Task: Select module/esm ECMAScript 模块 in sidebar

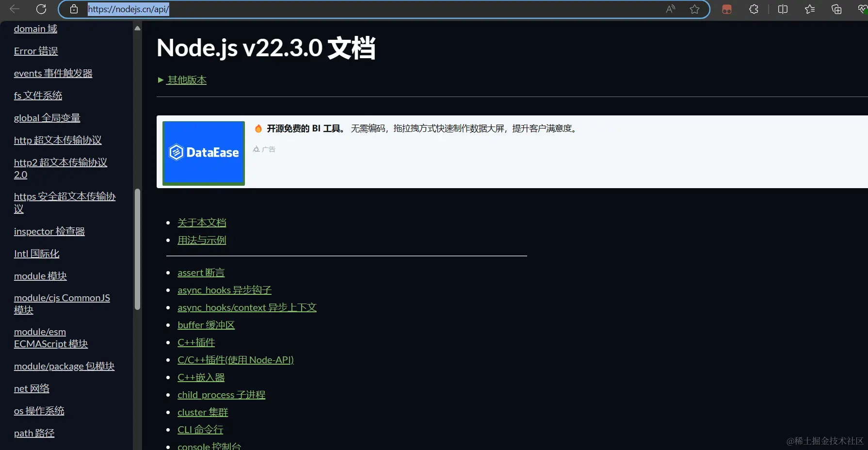Action: pyautogui.click(x=51, y=337)
